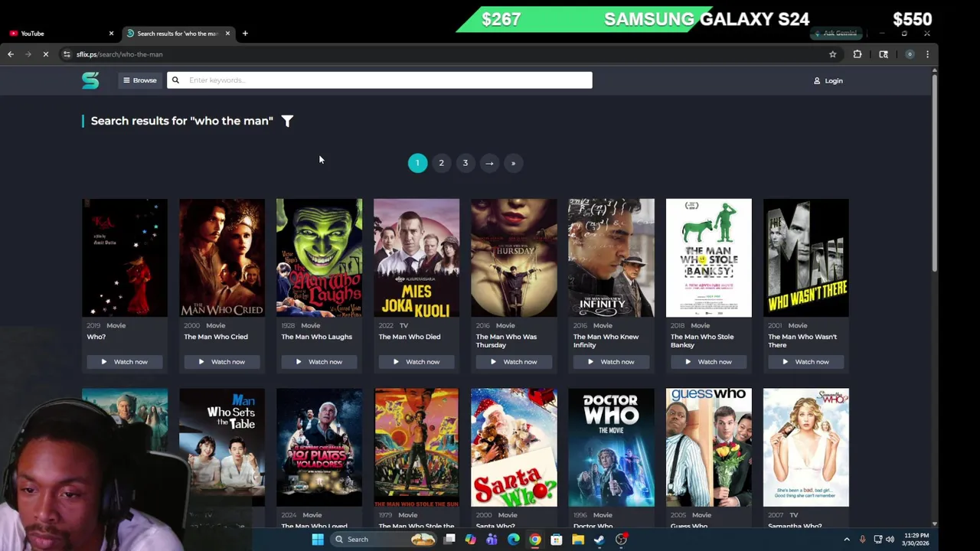
Task: Open Chrome side panel icon
Action: 884,54
